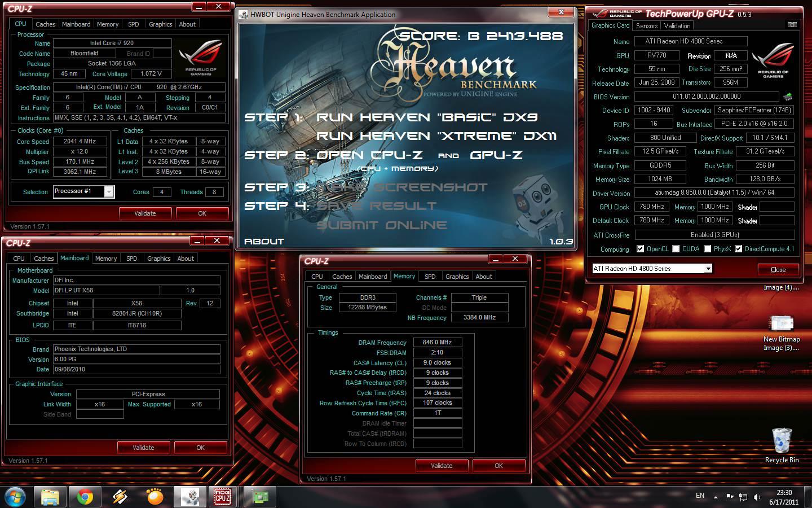Click Open CPU-Z in Heaven app
The width and height of the screenshot is (812, 508).
[370, 155]
